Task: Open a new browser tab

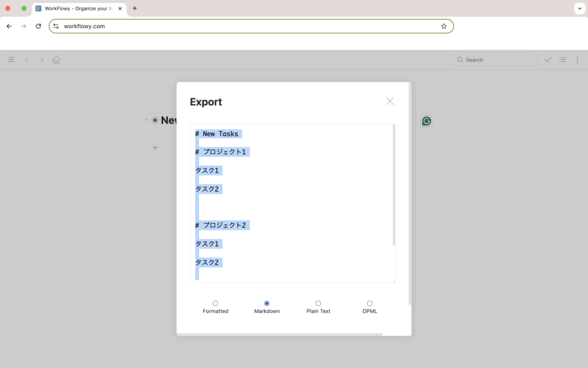Action: tap(134, 9)
